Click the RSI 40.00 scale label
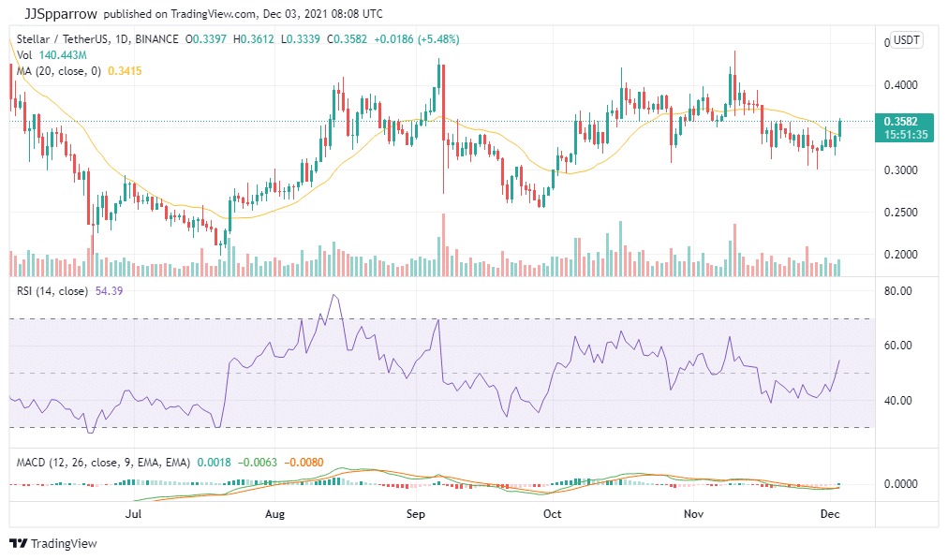The image size is (948, 560). click(897, 401)
